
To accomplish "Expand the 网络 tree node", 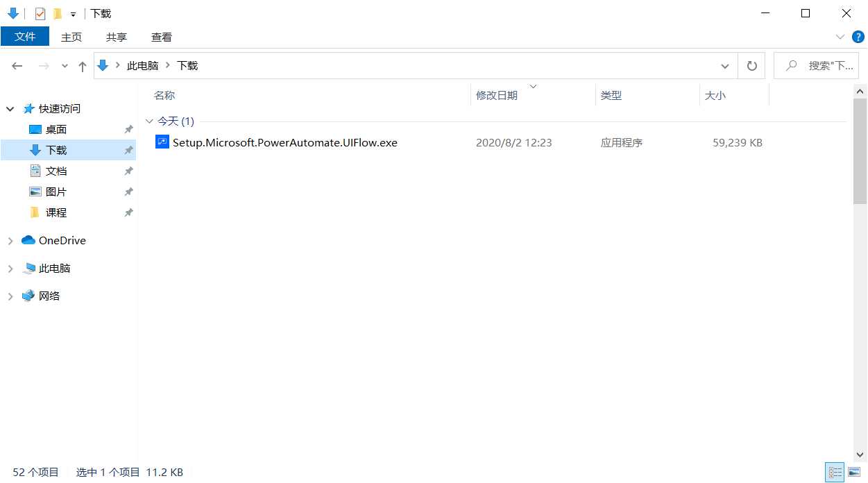I will [x=10, y=296].
